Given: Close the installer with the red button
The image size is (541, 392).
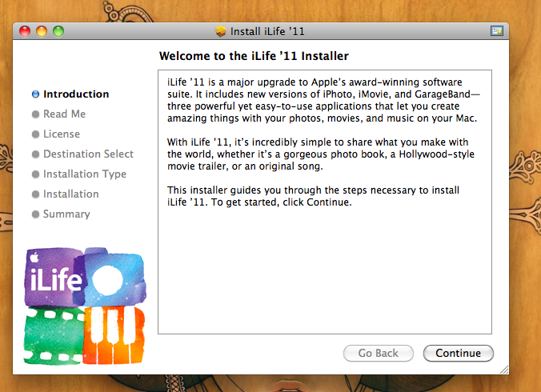Looking at the screenshot, I should (x=25, y=31).
